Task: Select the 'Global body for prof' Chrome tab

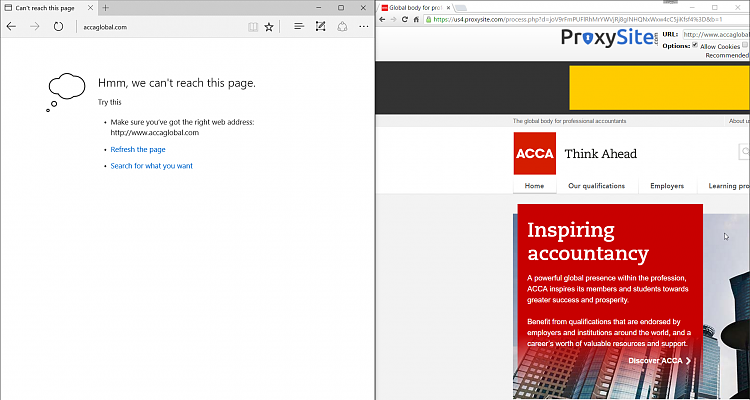Action: tap(415, 8)
